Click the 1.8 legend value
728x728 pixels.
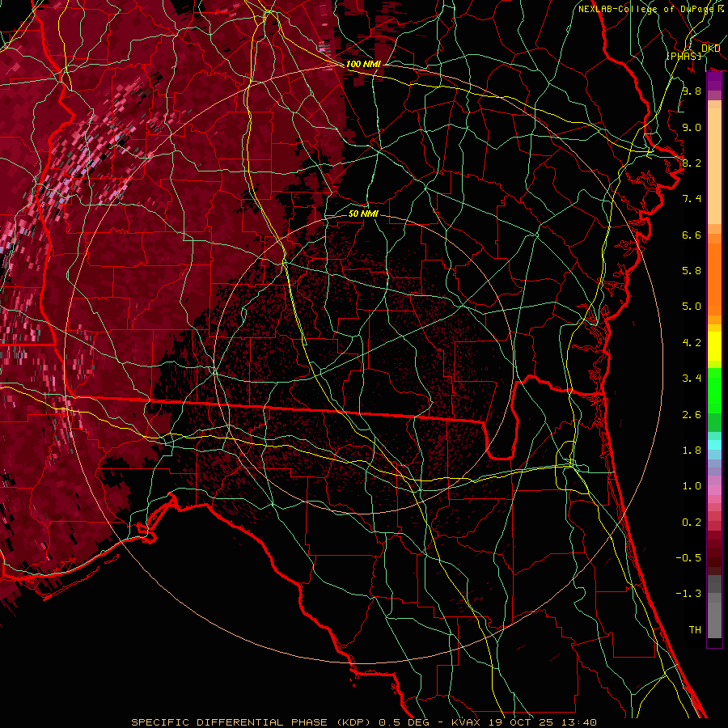tap(692, 451)
